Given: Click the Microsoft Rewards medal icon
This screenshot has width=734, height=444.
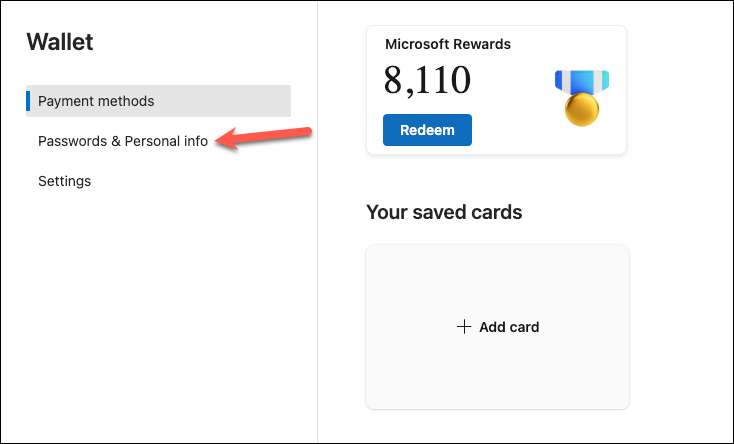Looking at the screenshot, I should pos(581,97).
